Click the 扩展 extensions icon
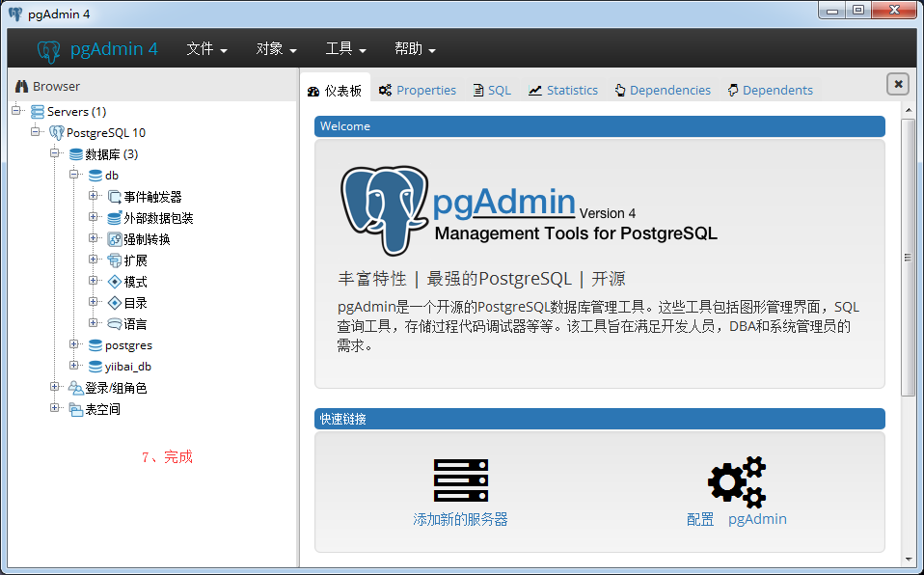Viewport: 924px width, 575px height. click(x=115, y=260)
